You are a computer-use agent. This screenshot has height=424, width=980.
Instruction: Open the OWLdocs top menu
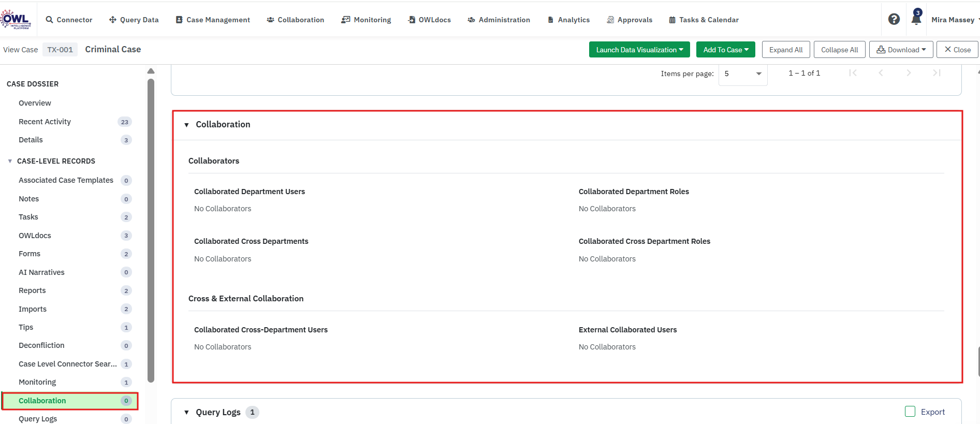(429, 20)
